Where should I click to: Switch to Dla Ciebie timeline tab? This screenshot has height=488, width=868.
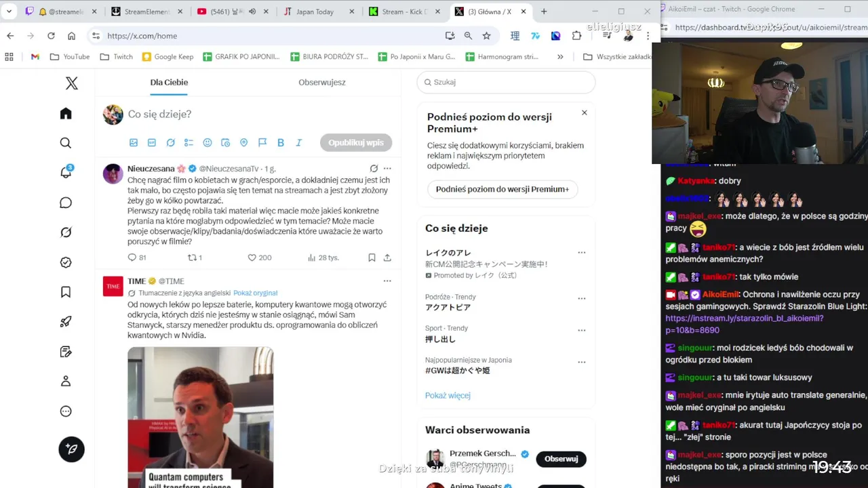tap(169, 82)
